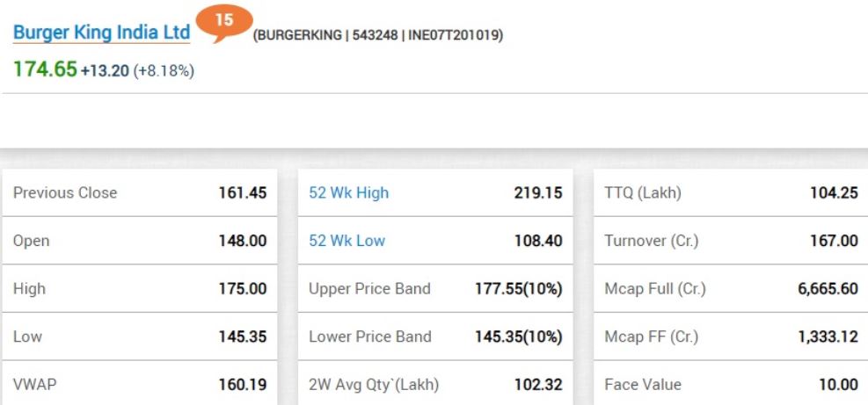
Task: Click the Mcap Full (Cr.) value
Action: click(x=828, y=288)
